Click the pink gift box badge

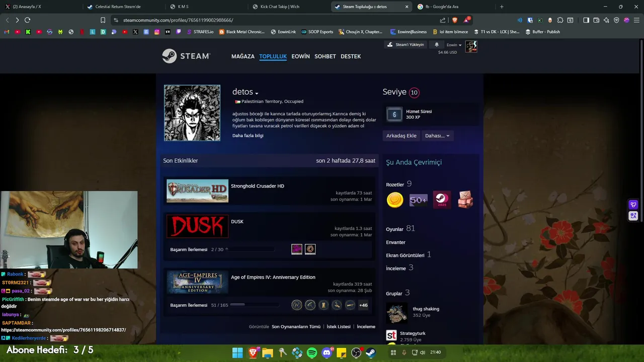(465, 200)
